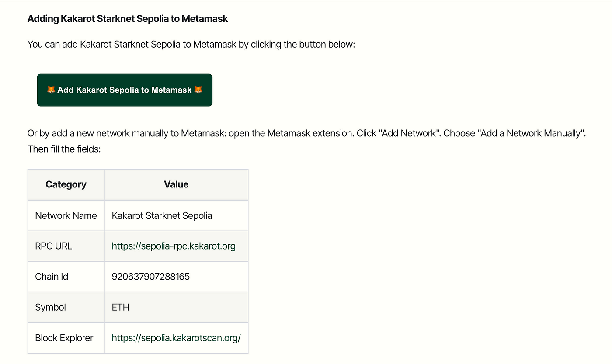Viewport: 612px width, 364px height.
Task: Click the Chain Id row label
Action: click(52, 277)
